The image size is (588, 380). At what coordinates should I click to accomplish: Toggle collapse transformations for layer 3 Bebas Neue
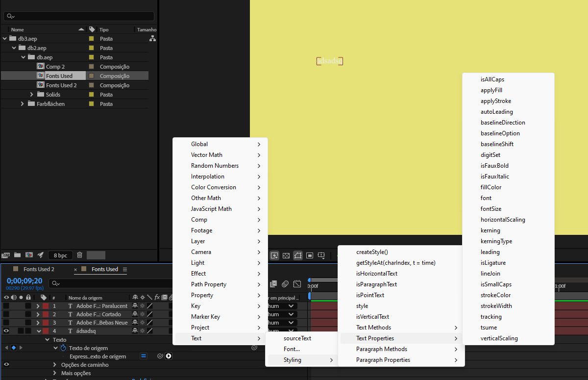[142, 323]
